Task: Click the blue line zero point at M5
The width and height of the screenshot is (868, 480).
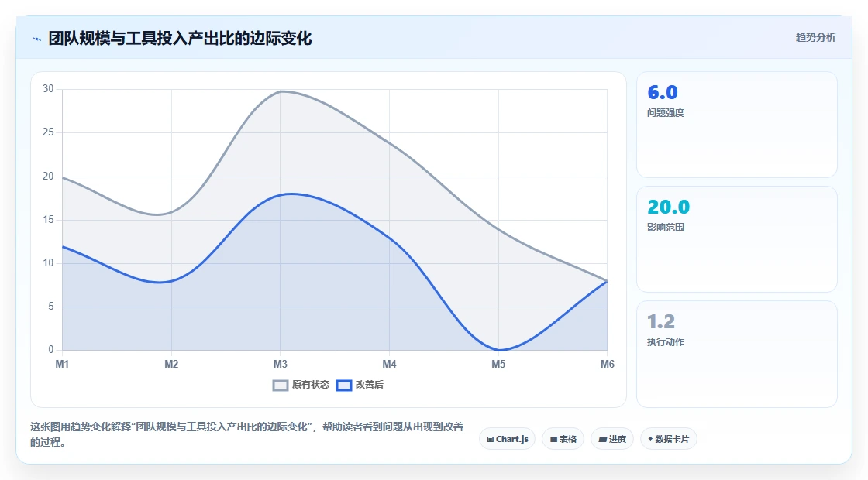Action: coord(499,350)
